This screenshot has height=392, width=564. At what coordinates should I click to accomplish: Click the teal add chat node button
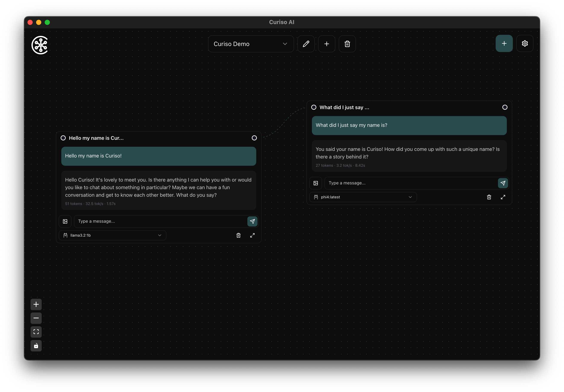[504, 43]
